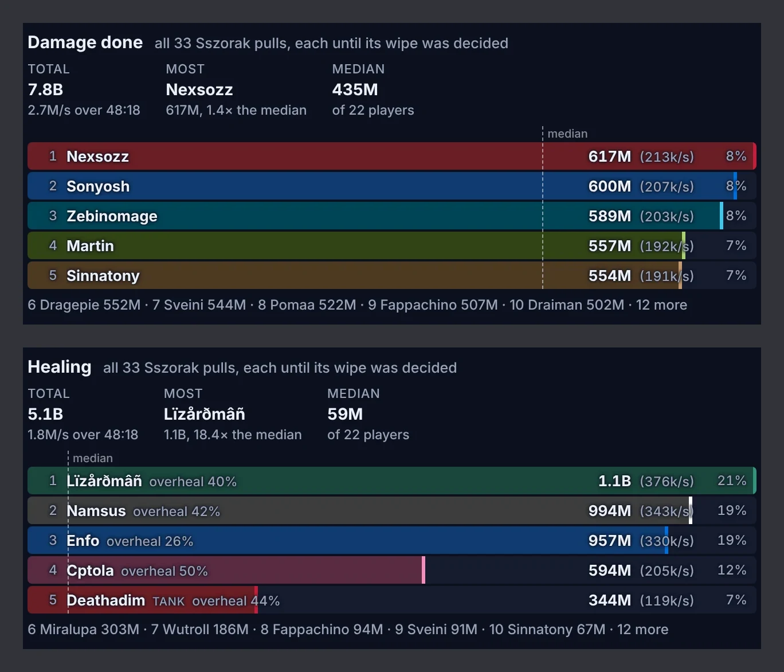
Task: Click the TANK tag beside Deathadim
Action: tap(168, 601)
